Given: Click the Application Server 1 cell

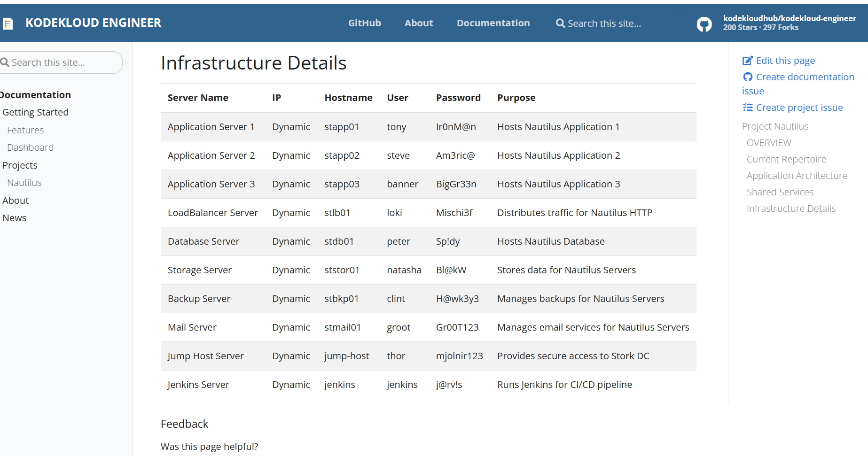Looking at the screenshot, I should point(211,127).
